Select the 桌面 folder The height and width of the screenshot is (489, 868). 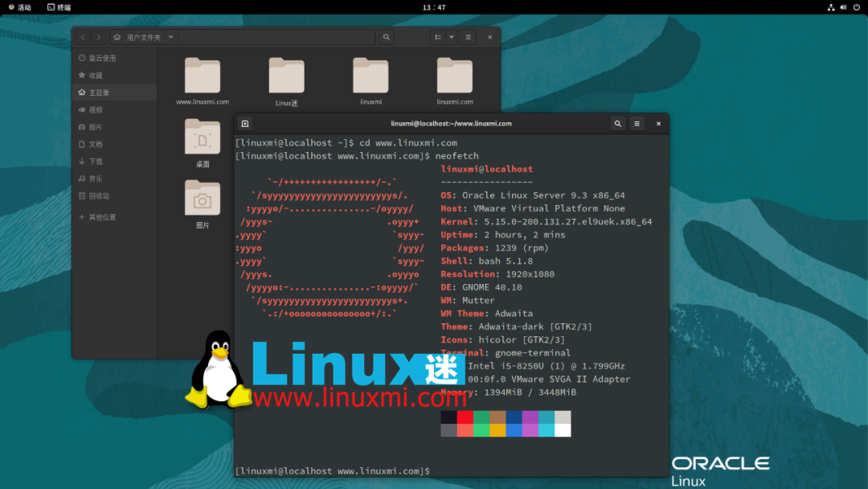[x=203, y=143]
